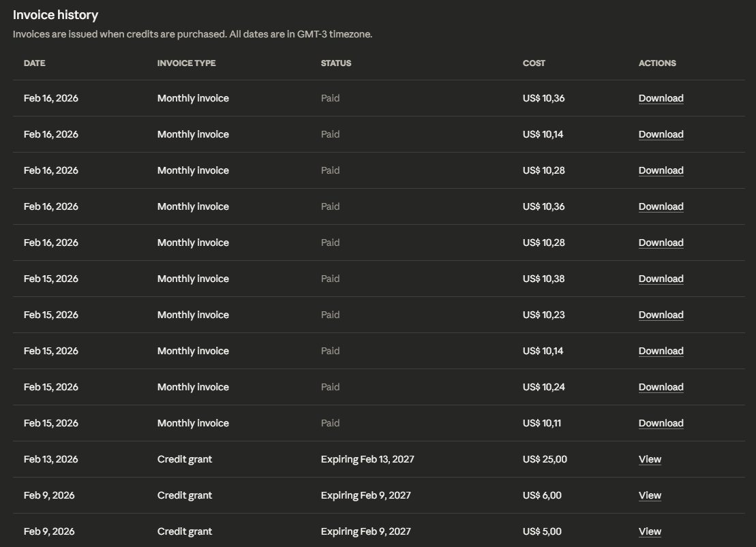Download the US$ 10,38 monthly invoice

pos(661,279)
